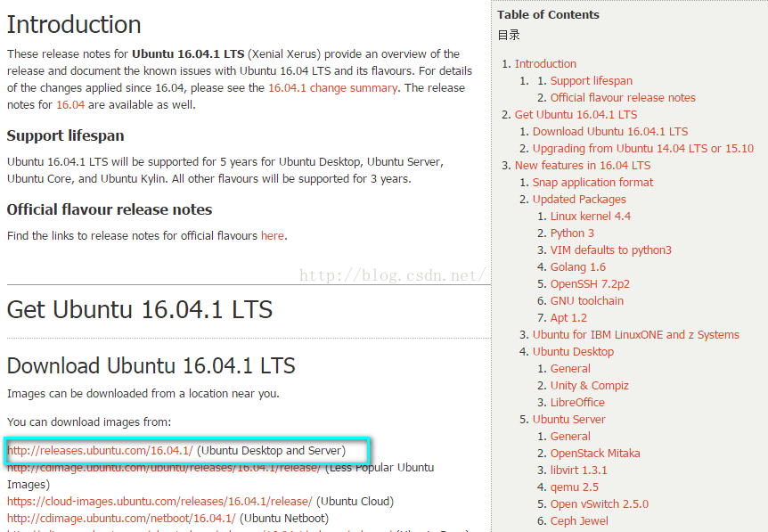Go to Ubuntu for IBM LinuxONE entry
Image resolution: width=768 pixels, height=532 pixels.
tap(636, 334)
